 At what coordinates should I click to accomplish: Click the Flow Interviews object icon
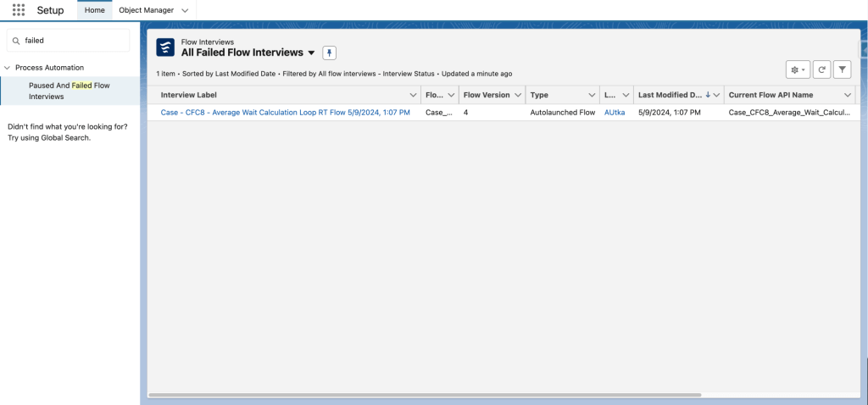[x=165, y=47]
